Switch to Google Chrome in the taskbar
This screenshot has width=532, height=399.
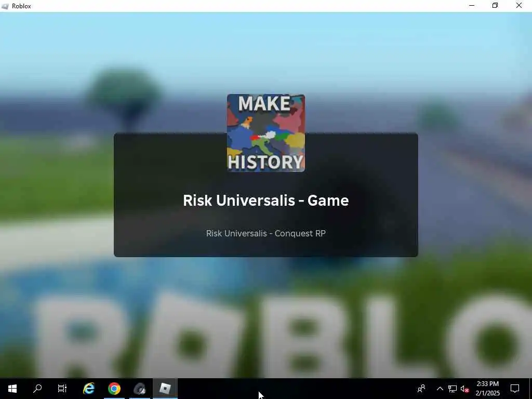coord(114,389)
